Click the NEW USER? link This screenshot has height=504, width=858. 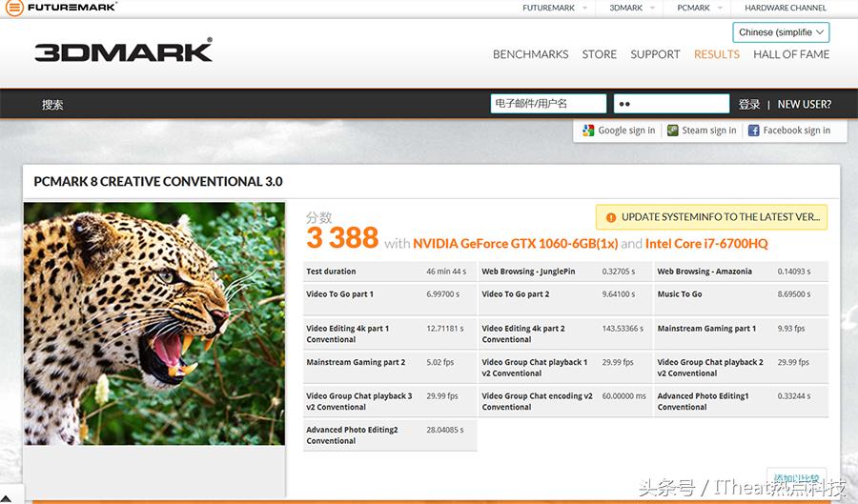pyautogui.click(x=804, y=105)
